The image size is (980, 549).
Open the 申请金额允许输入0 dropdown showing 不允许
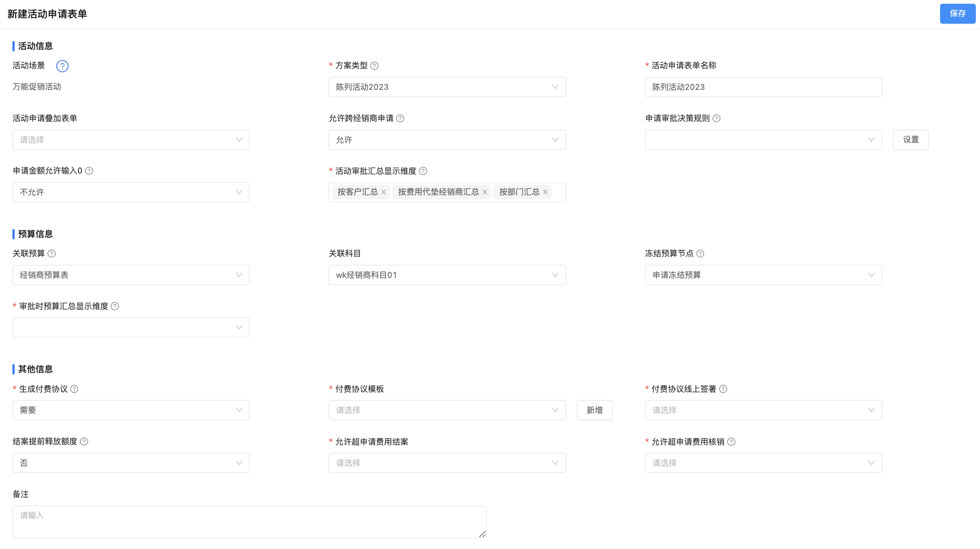(x=131, y=192)
